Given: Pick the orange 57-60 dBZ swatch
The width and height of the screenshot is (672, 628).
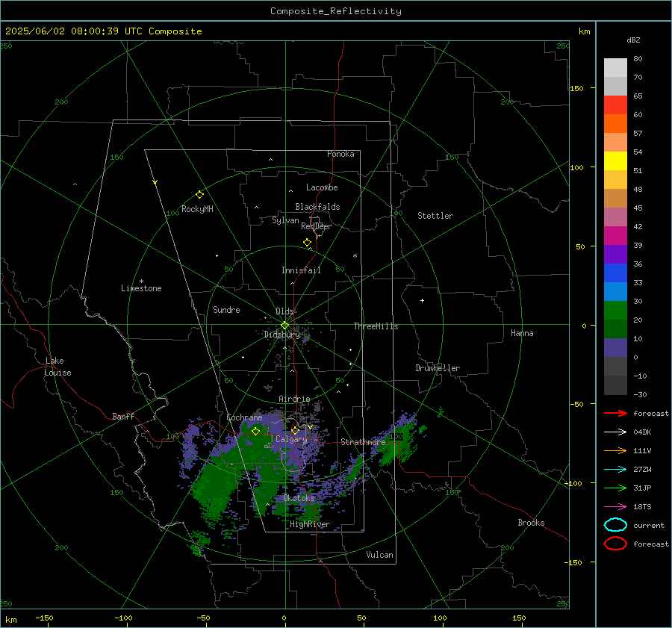Looking at the screenshot, I should click(x=615, y=123).
